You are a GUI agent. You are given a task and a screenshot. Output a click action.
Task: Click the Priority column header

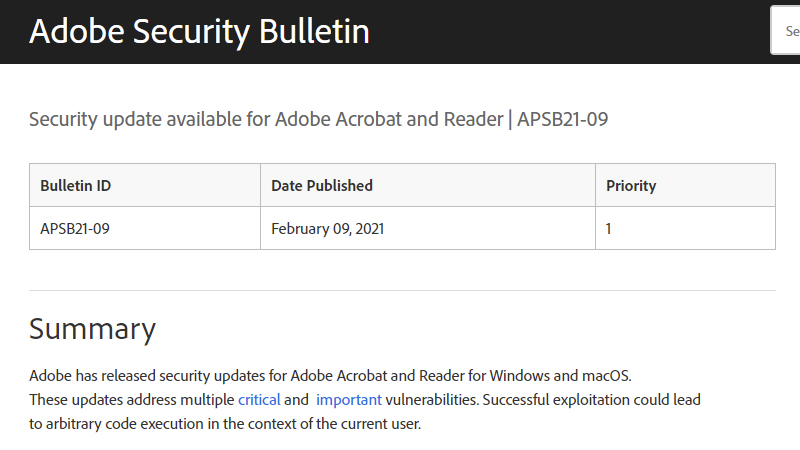tap(631, 185)
